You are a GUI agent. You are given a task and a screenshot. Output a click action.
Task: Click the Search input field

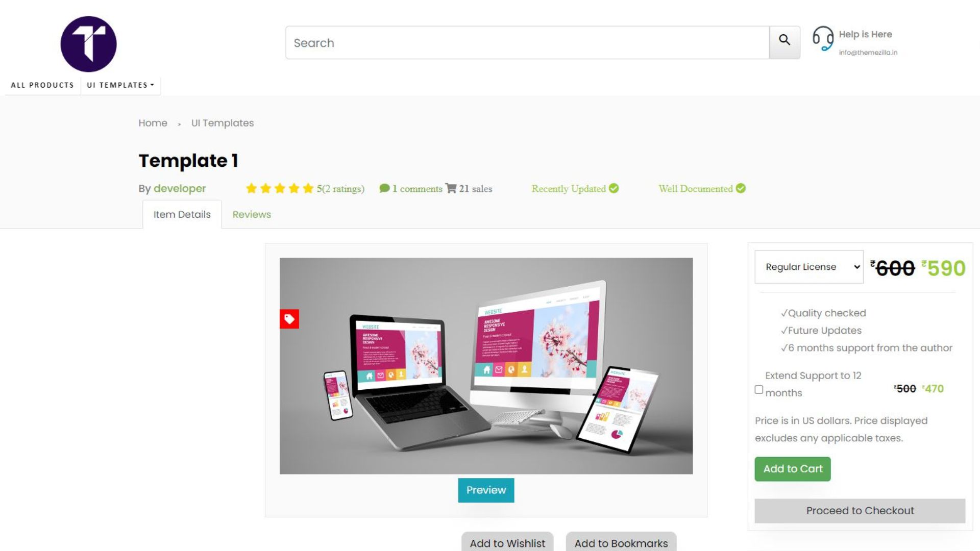(528, 42)
